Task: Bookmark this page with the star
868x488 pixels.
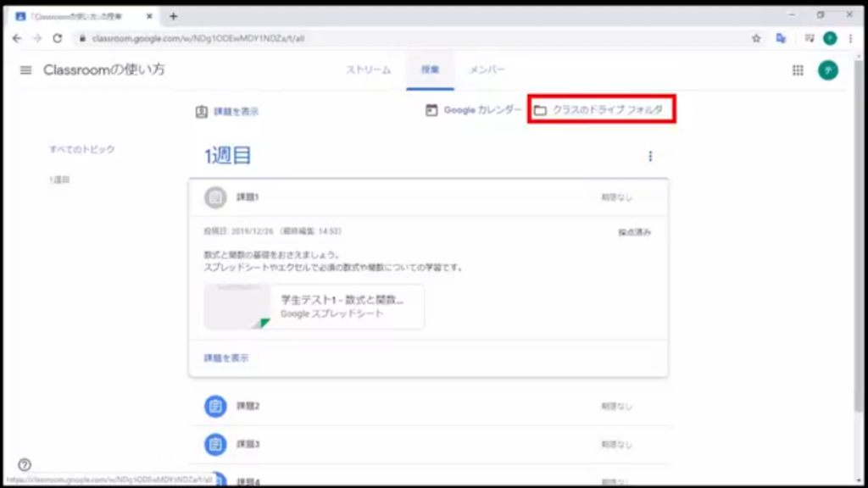Action: coord(756,38)
